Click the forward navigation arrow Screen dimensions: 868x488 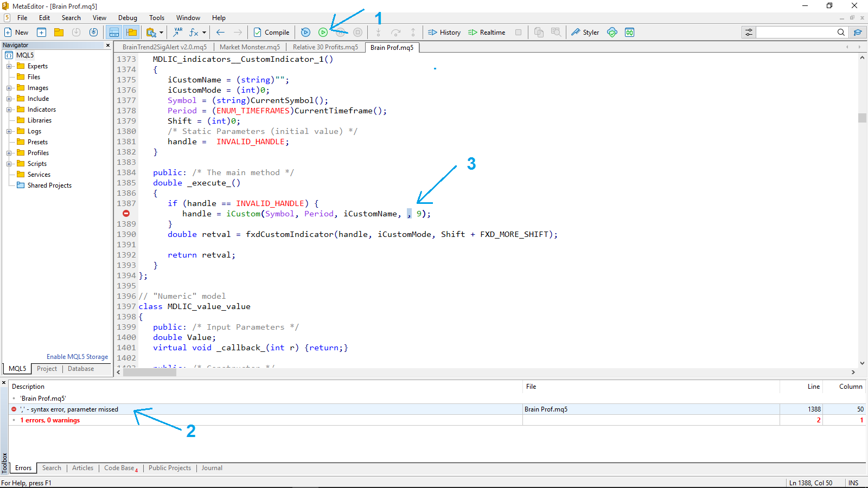tap(238, 33)
